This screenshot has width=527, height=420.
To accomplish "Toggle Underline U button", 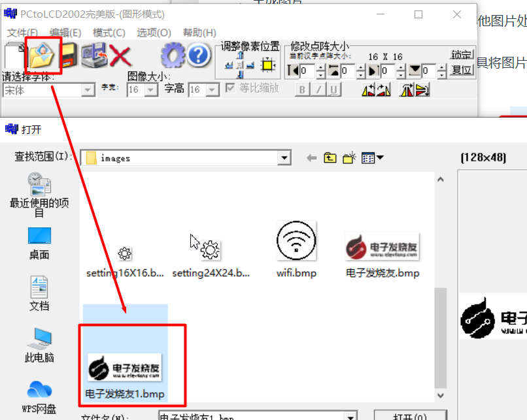I will (333, 90).
